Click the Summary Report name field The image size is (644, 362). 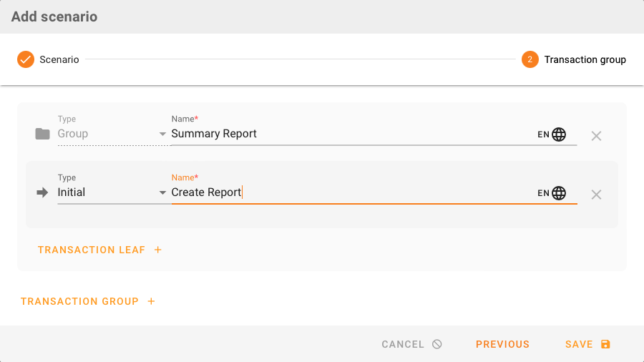click(351, 134)
